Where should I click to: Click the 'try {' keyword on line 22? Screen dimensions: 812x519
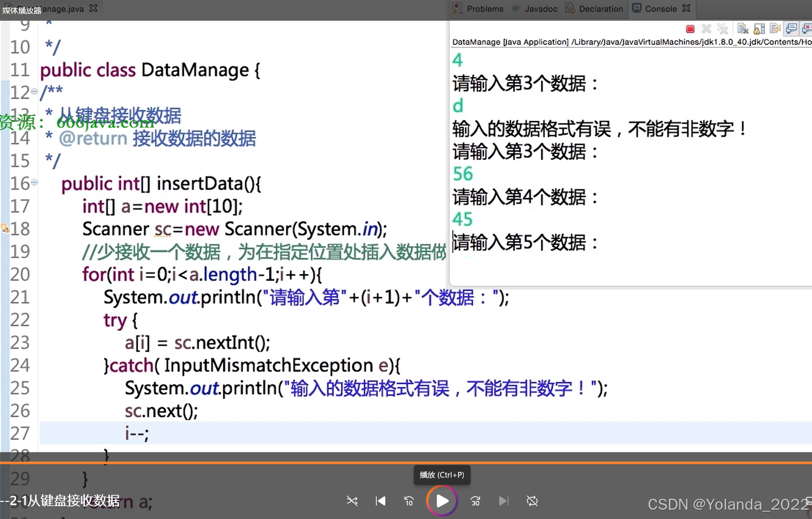coord(121,320)
